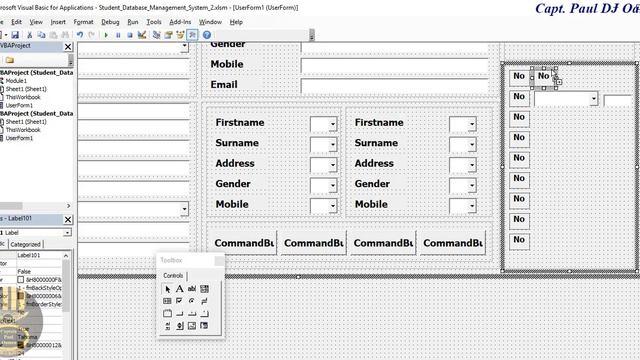
Task: Toggle Design Mode icon in the toolbar
Action: point(142,35)
